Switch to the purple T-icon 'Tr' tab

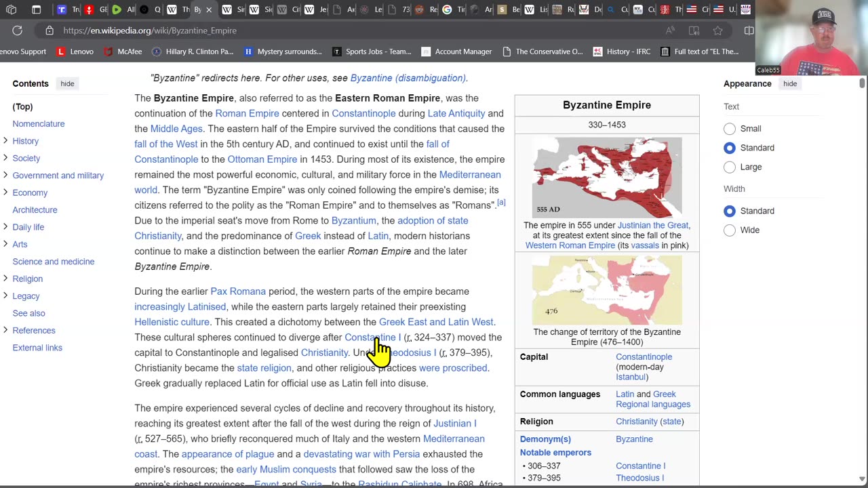(x=62, y=9)
